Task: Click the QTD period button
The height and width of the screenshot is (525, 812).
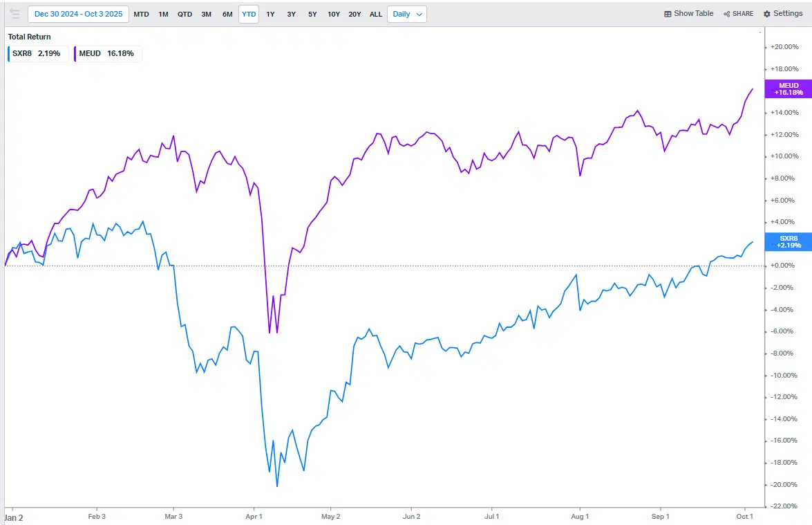Action: [184, 14]
